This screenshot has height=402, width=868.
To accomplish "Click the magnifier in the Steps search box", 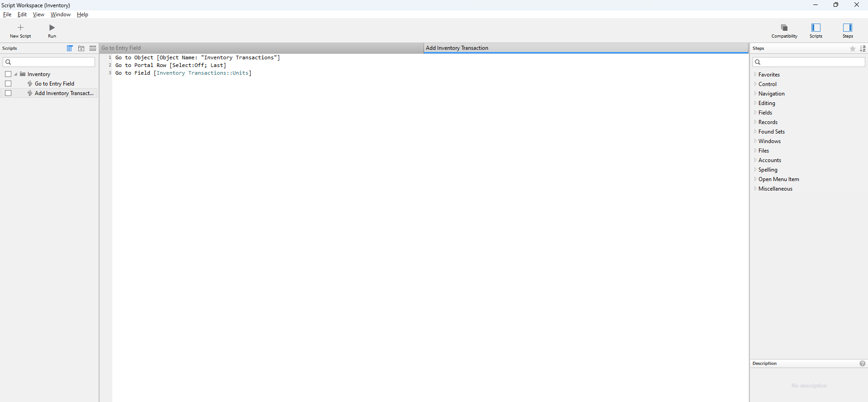I will (x=758, y=62).
